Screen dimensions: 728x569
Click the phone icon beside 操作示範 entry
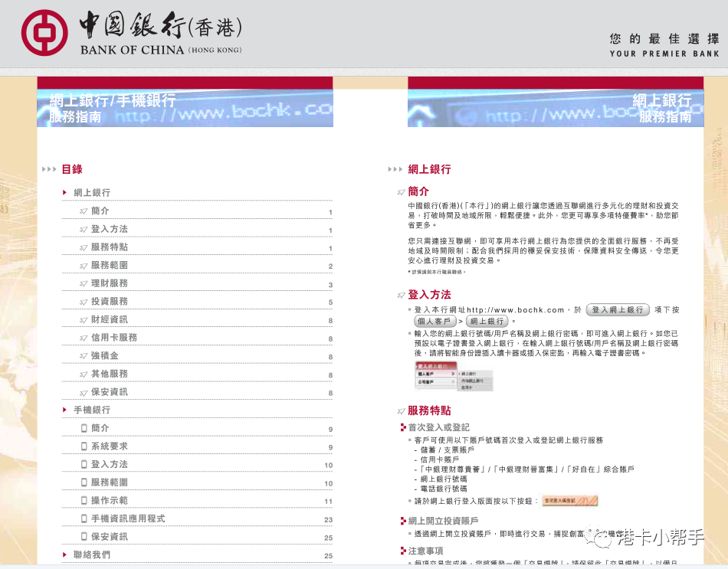[x=84, y=500]
